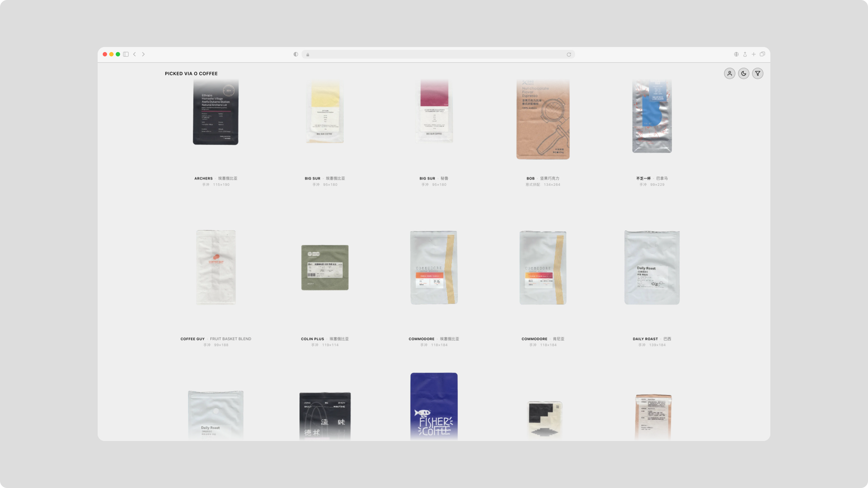Click the BOB 坚果巧克力 label
Screen dimensions: 868x488
click(x=543, y=179)
